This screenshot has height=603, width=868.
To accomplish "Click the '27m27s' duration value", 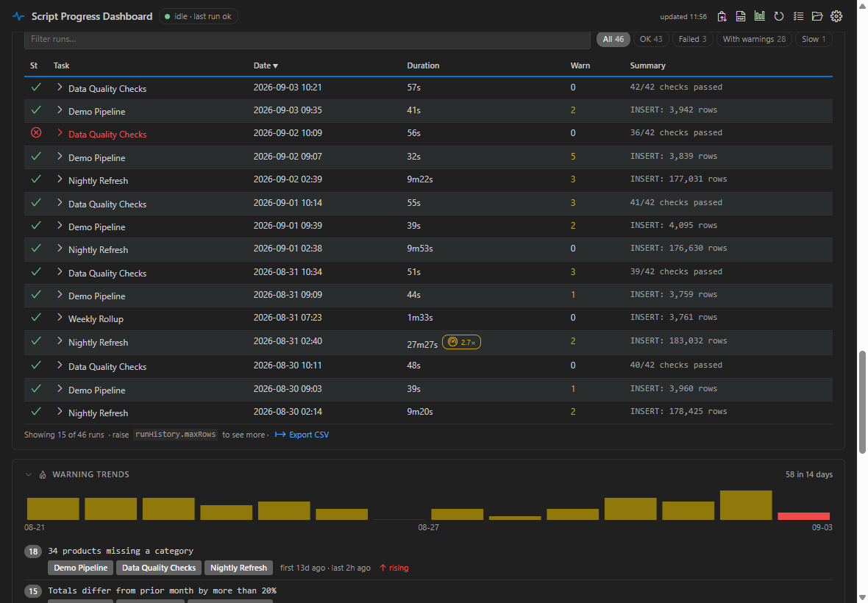I will tap(422, 344).
